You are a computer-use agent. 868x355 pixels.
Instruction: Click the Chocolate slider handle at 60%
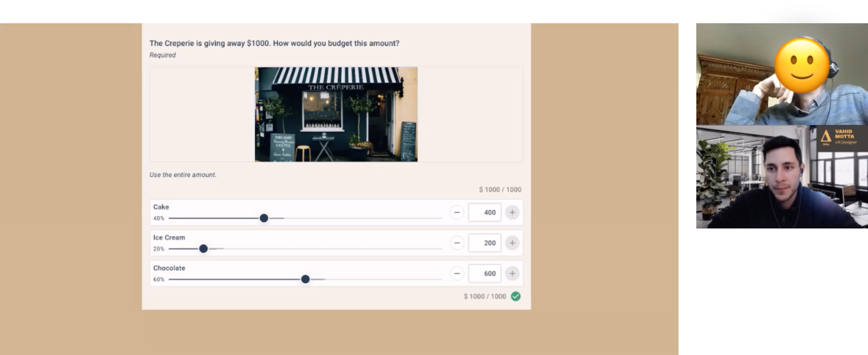305,279
